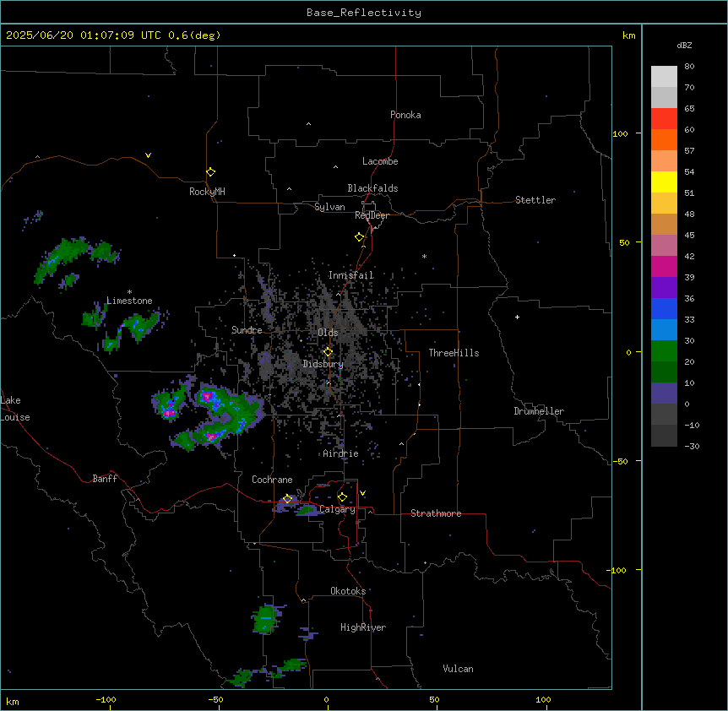Click the Vulcan label
The image size is (728, 711).
click(x=459, y=669)
